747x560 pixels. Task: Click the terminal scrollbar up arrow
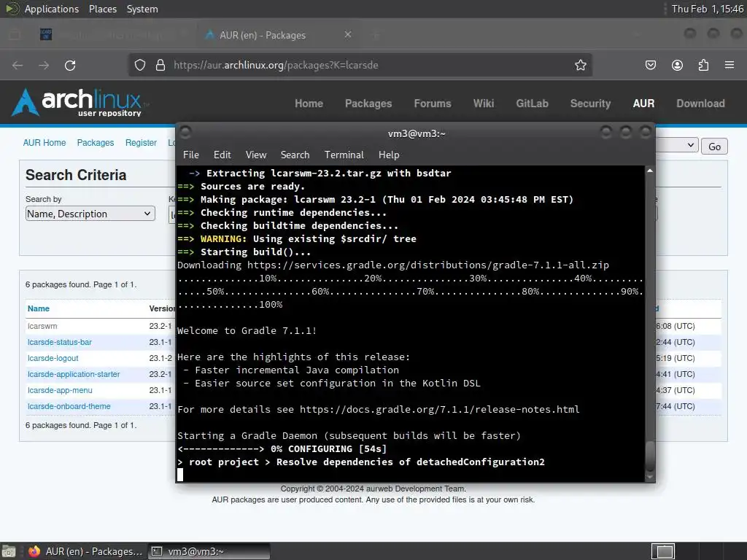pos(650,171)
